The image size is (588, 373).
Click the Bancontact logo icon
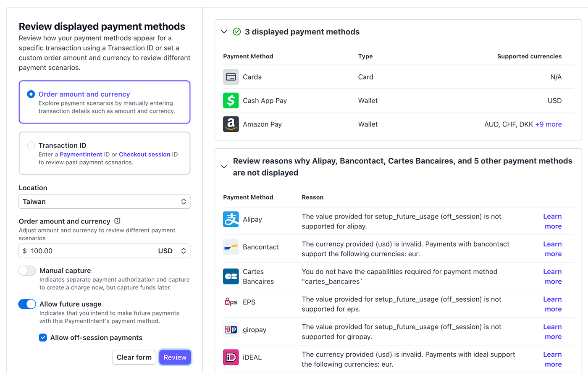[x=231, y=247]
